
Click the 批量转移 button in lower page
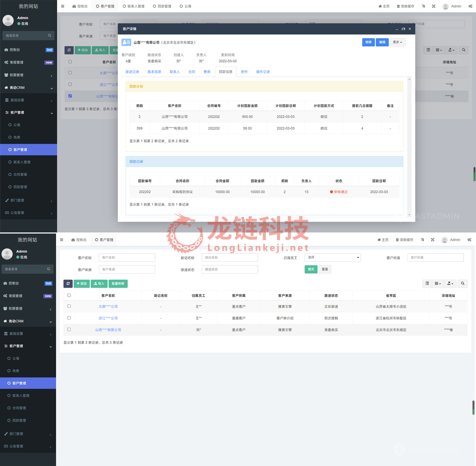click(x=118, y=283)
